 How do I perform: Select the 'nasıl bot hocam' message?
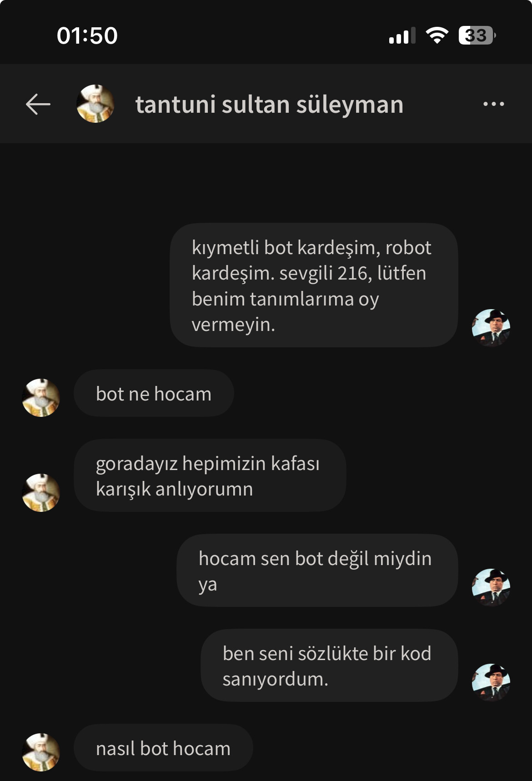click(x=163, y=748)
